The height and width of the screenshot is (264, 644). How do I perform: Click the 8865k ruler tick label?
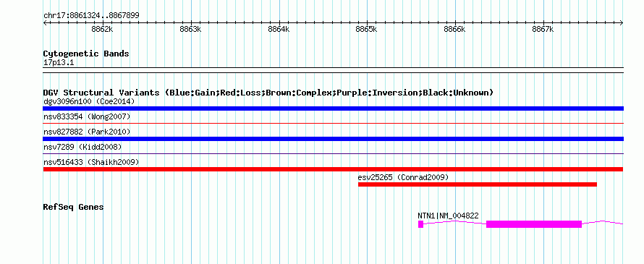(366, 29)
